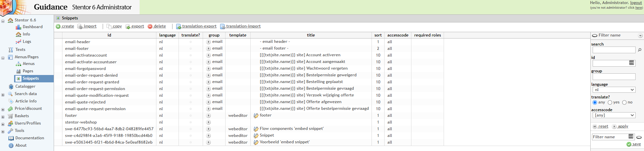Viewport: 644px width, 151px height.
Task: Select the 'any' translate radio button
Action: click(x=595, y=102)
